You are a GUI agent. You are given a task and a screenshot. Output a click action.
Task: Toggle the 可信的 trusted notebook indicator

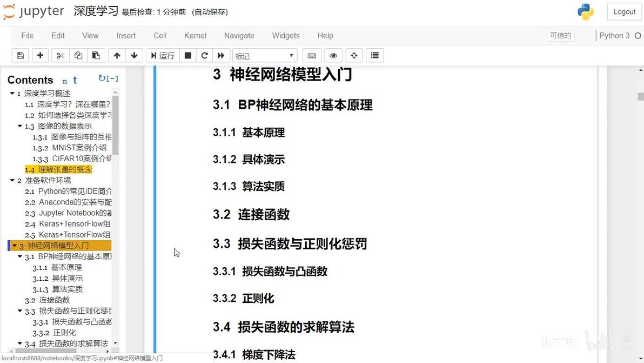pos(561,35)
